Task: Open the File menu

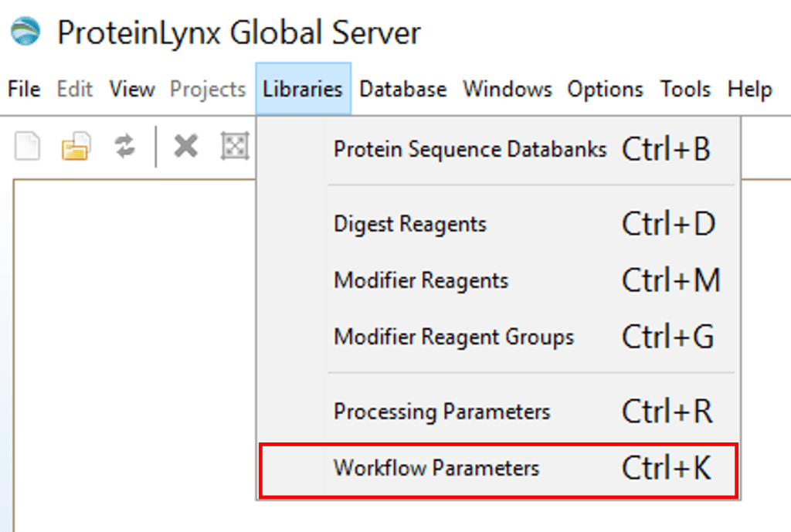Action: tap(24, 90)
